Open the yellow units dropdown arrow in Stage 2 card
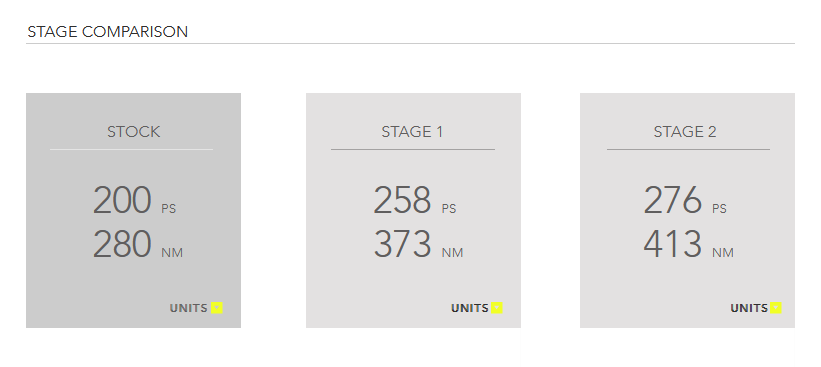This screenshot has width=821, height=367. pyautogui.click(x=776, y=308)
